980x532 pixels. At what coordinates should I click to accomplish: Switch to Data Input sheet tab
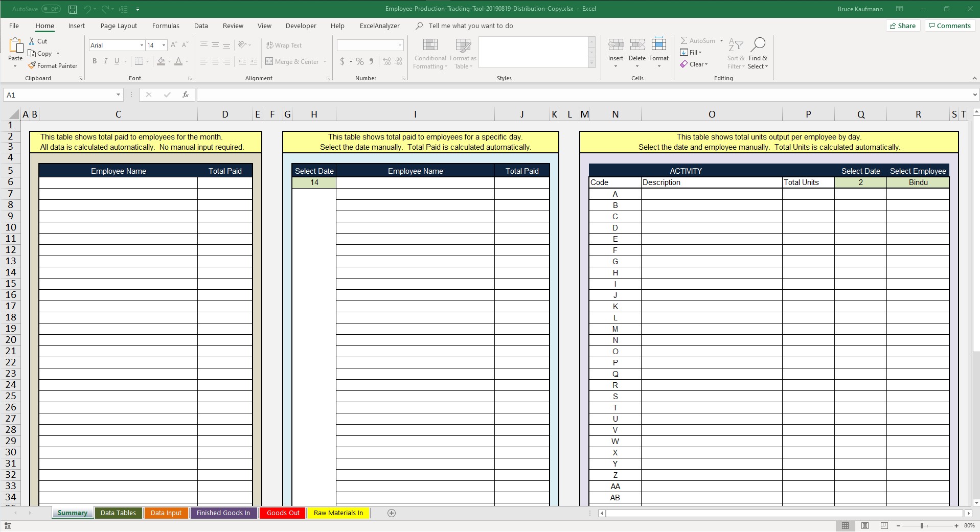point(166,513)
